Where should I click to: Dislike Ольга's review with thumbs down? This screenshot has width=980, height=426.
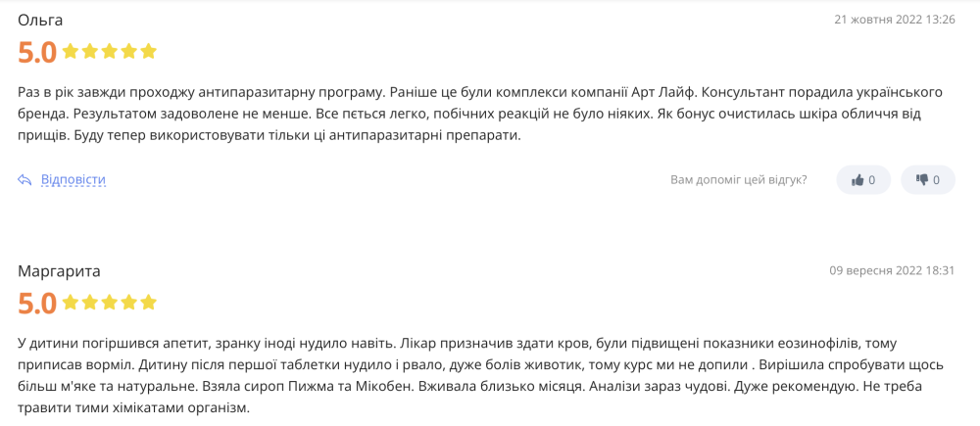pyautogui.click(x=927, y=180)
